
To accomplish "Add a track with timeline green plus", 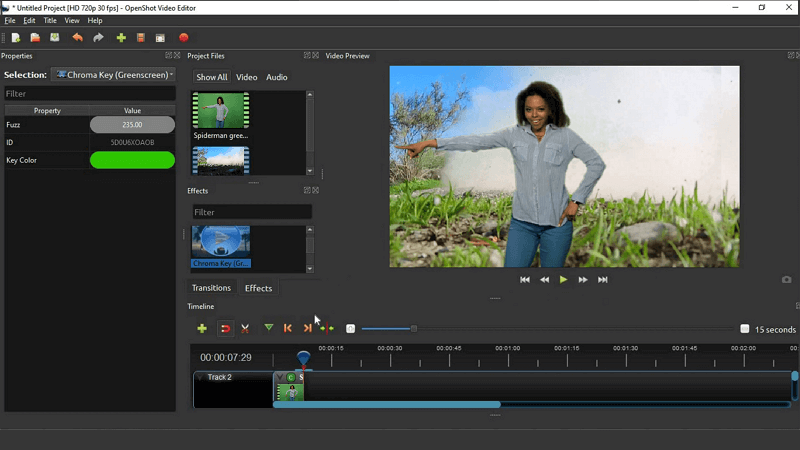I will pyautogui.click(x=202, y=329).
